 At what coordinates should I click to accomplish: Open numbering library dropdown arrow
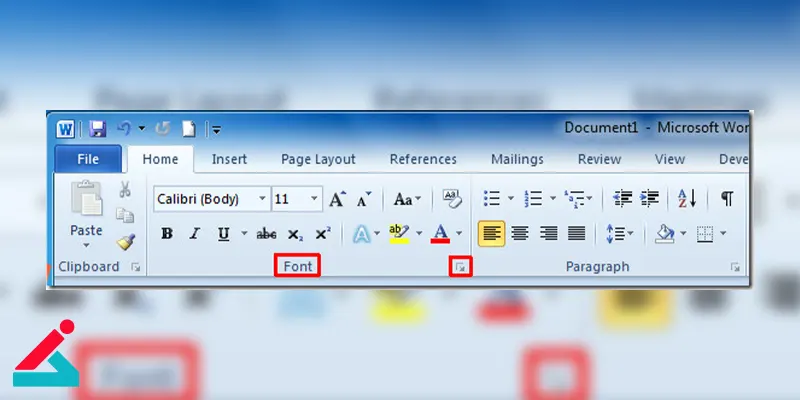[553, 198]
